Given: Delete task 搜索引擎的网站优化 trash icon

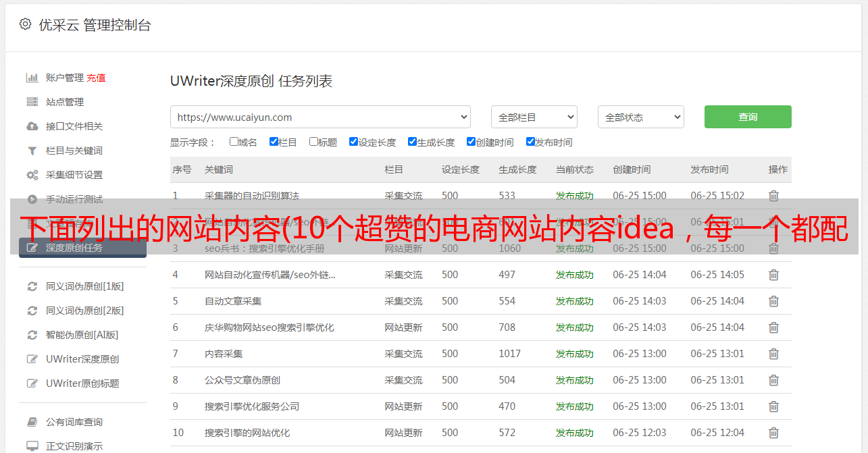Looking at the screenshot, I should click(x=773, y=433).
